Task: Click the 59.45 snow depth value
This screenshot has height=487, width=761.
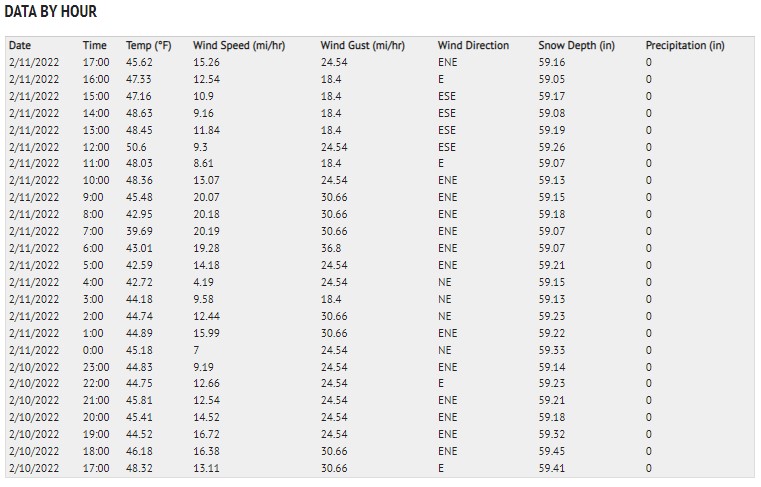Action: (x=552, y=451)
